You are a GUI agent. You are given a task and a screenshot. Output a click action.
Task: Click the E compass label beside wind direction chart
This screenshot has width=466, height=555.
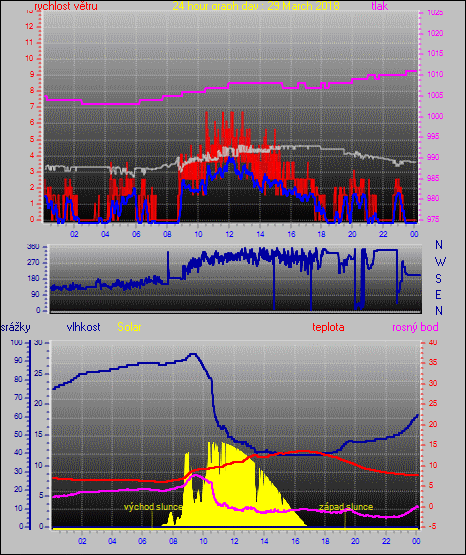pyautogui.click(x=438, y=294)
